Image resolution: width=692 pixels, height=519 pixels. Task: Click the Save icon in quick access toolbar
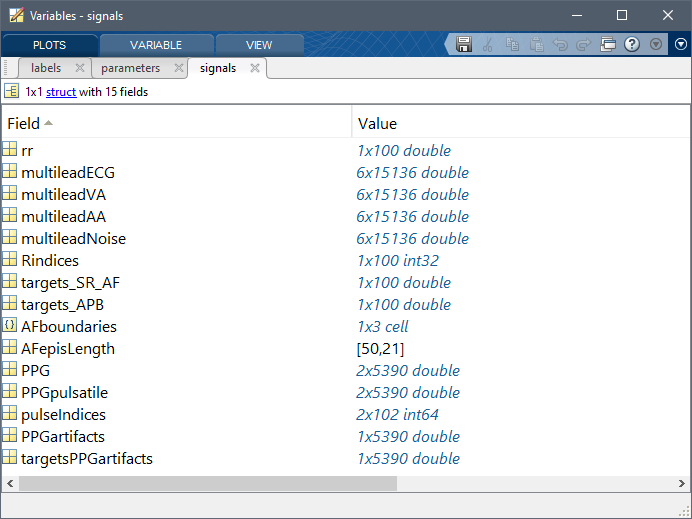click(464, 44)
